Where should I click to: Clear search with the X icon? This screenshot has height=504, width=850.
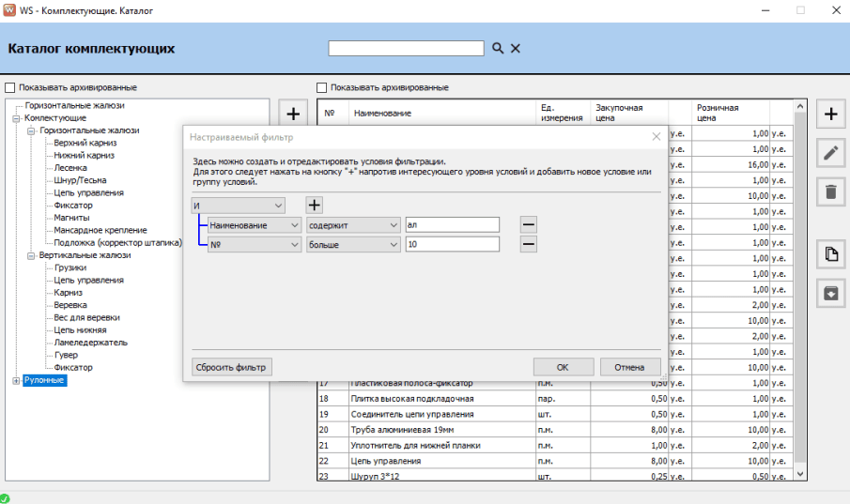516,49
